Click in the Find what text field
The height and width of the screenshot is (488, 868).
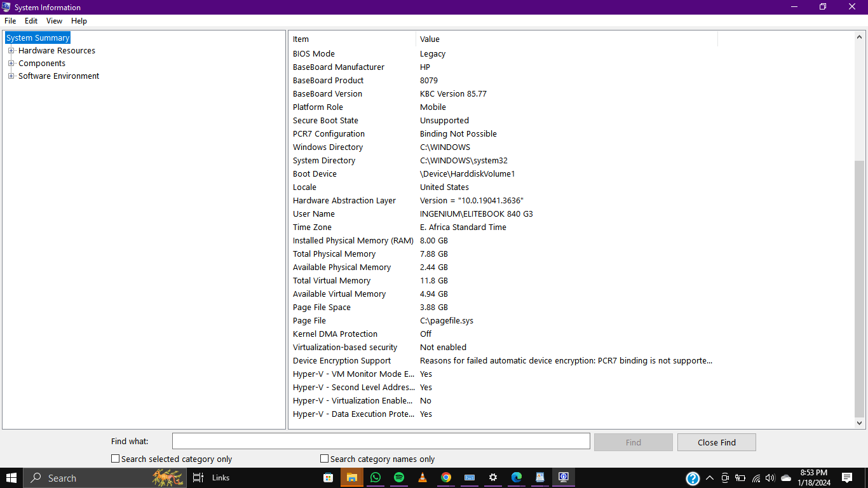click(x=381, y=441)
